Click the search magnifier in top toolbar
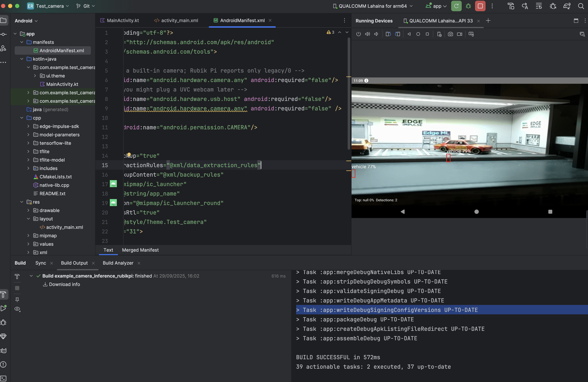This screenshot has width=588, height=382. [x=581, y=6]
